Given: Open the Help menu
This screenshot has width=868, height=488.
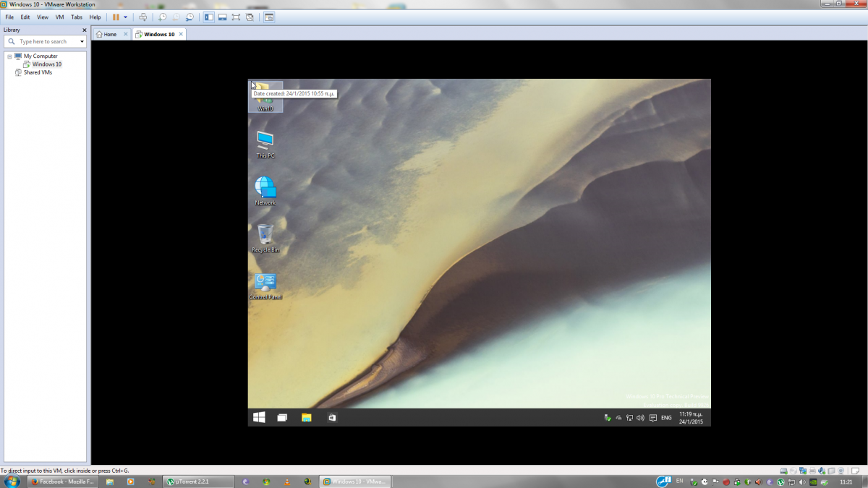Looking at the screenshot, I should [95, 17].
